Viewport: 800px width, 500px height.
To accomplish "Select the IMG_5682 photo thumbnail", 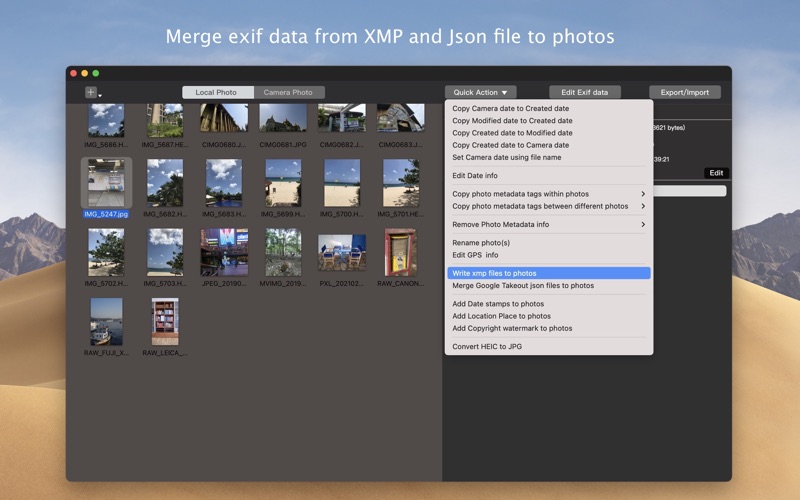I will (165, 182).
